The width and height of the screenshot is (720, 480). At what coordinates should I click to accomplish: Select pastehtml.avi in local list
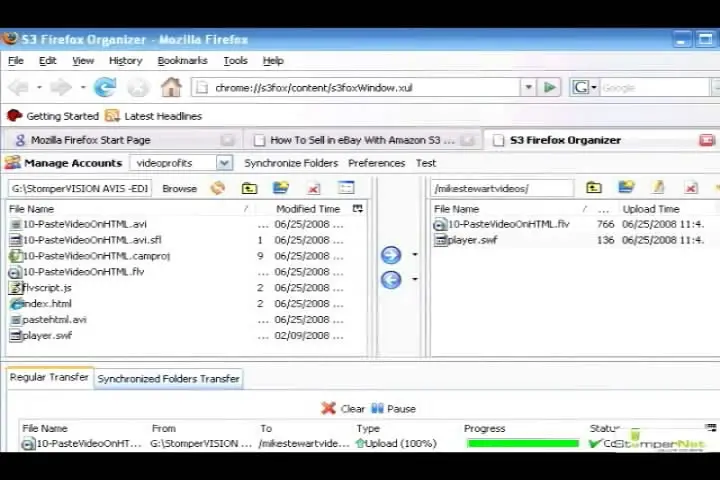[x=186, y=320]
